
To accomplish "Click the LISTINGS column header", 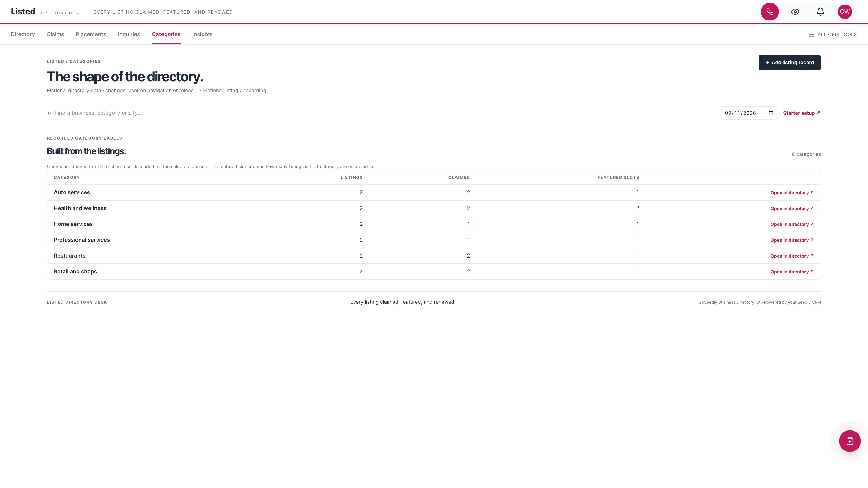I will [x=351, y=178].
